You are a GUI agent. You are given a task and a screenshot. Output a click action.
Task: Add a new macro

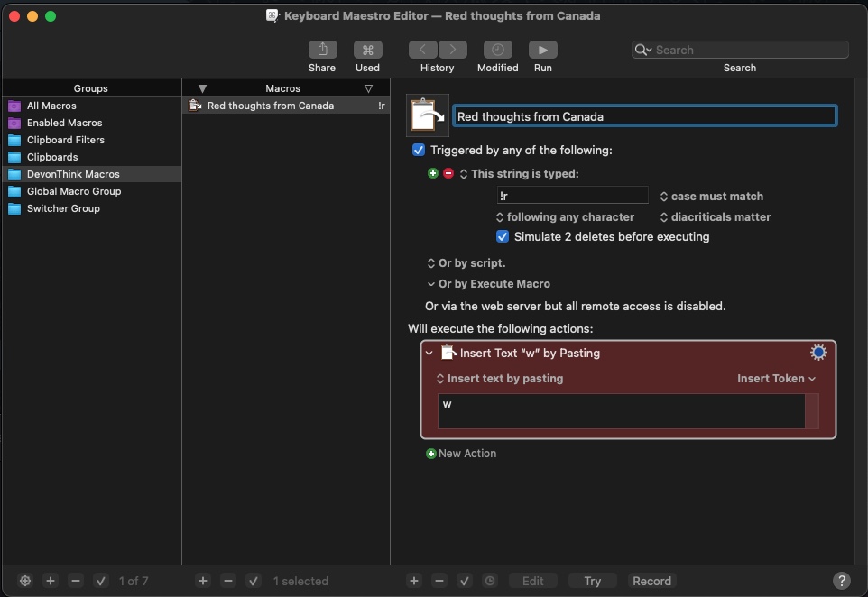pos(203,581)
